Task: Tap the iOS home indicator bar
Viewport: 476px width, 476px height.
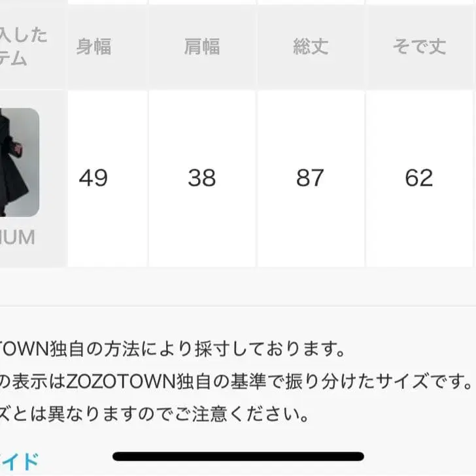Action: 238,456
